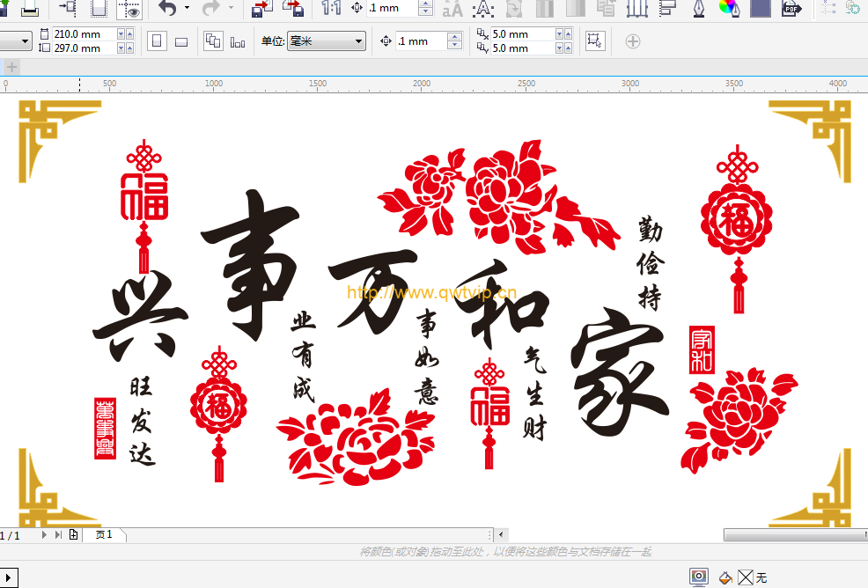Click the align objects left icon
The image size is (868, 588).
(668, 8)
